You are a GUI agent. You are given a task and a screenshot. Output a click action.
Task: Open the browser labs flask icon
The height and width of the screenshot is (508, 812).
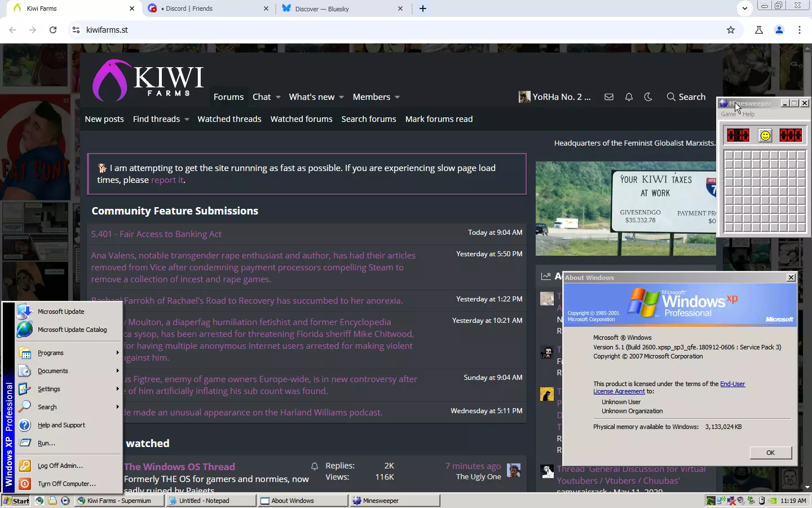[x=759, y=30]
